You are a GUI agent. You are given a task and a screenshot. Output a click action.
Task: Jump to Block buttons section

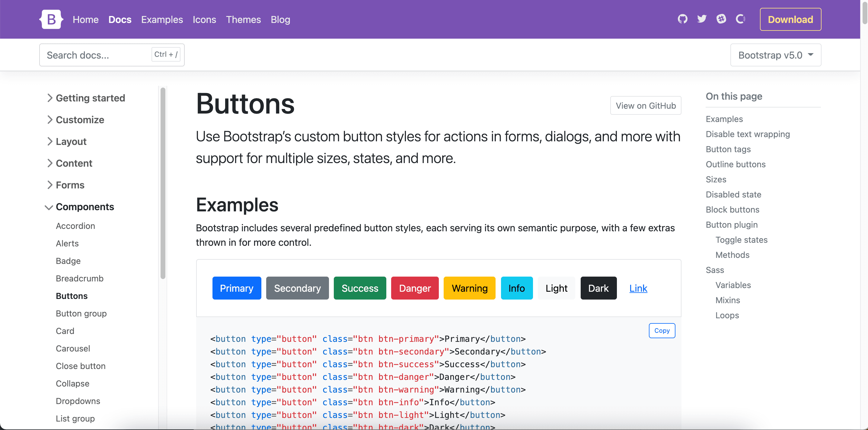[x=732, y=210]
